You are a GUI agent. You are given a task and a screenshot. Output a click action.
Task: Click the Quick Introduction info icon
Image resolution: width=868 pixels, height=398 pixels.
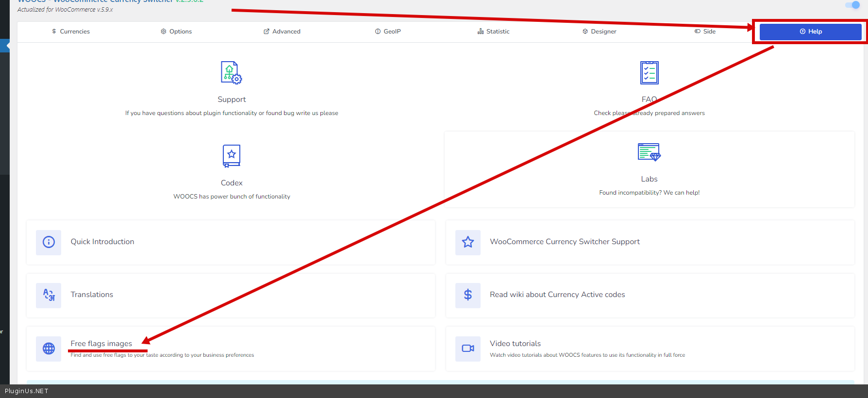49,242
